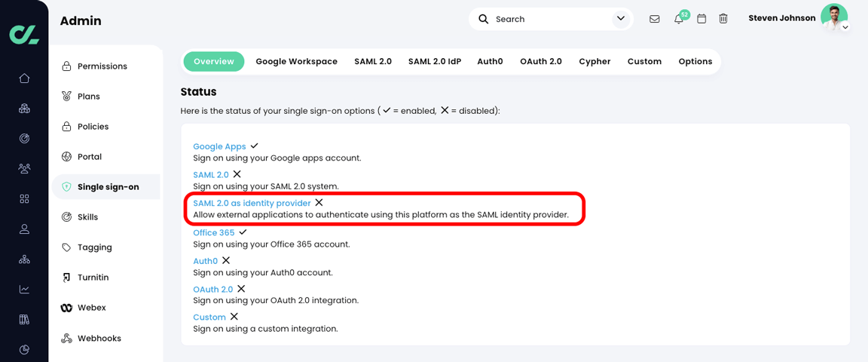Open the Options tab
The width and height of the screenshot is (868, 362).
tap(695, 62)
